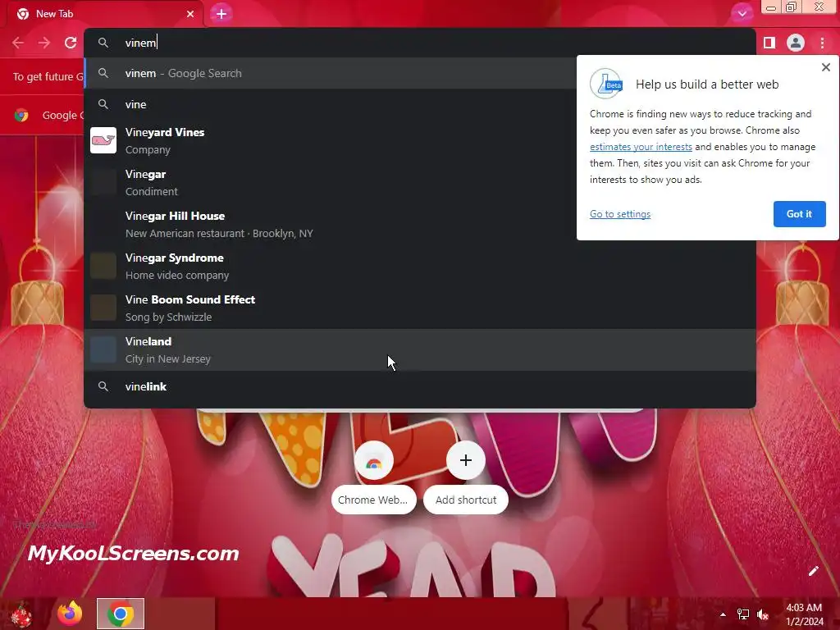Open a new tab with plus button
The width and height of the screenshot is (840, 630).
(221, 14)
